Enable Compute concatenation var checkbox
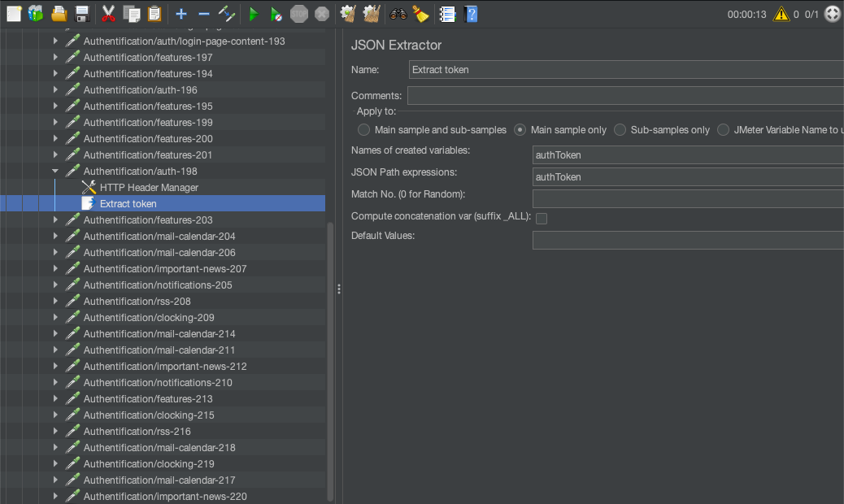 click(x=542, y=218)
